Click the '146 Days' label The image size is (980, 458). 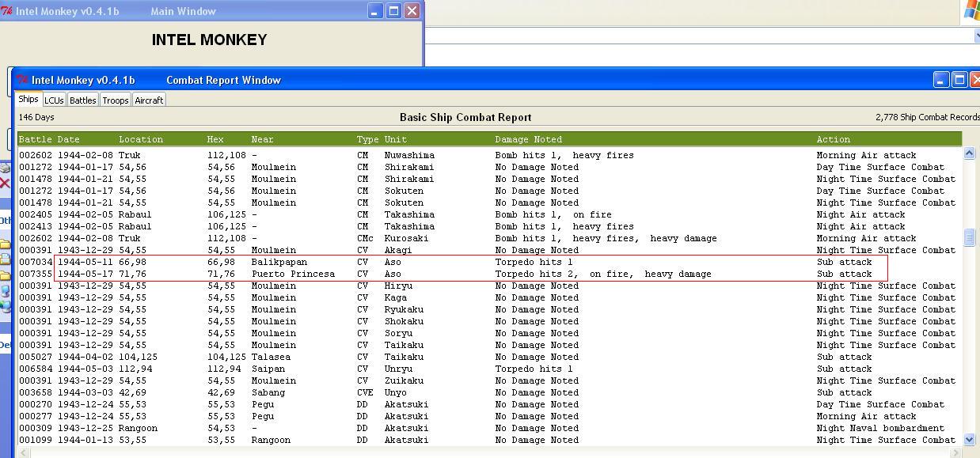36,117
